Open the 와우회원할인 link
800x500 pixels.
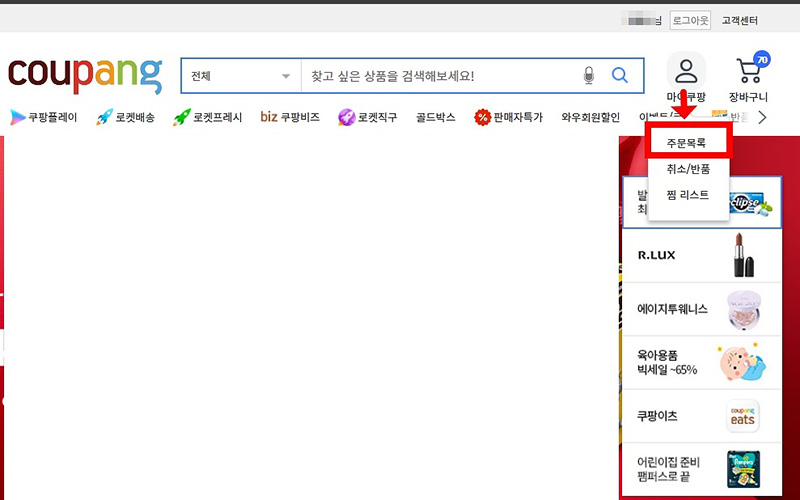[x=590, y=117]
